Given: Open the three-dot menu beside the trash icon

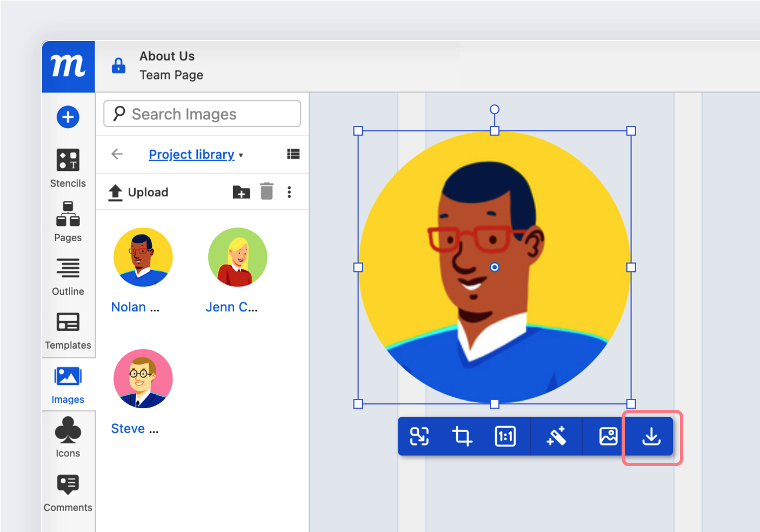Looking at the screenshot, I should [x=289, y=192].
